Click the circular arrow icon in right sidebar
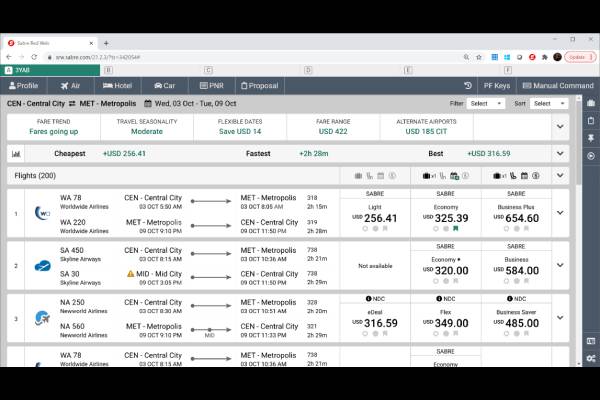This screenshot has width=600, height=400. coord(591,156)
